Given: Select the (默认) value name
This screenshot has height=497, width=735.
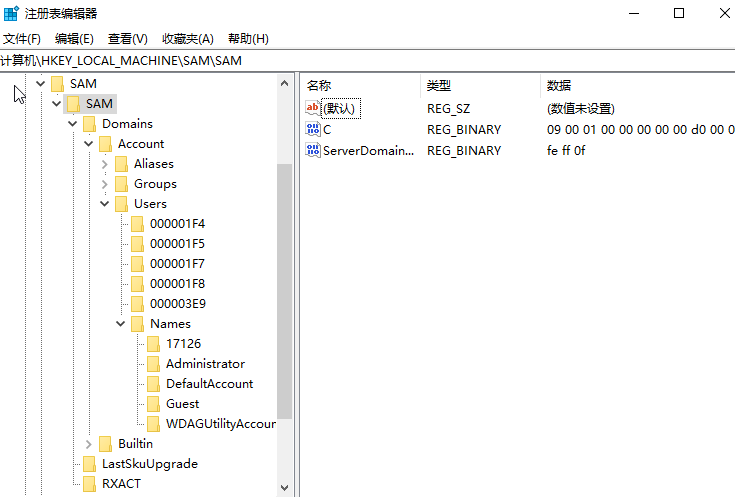Looking at the screenshot, I should pos(341,108).
